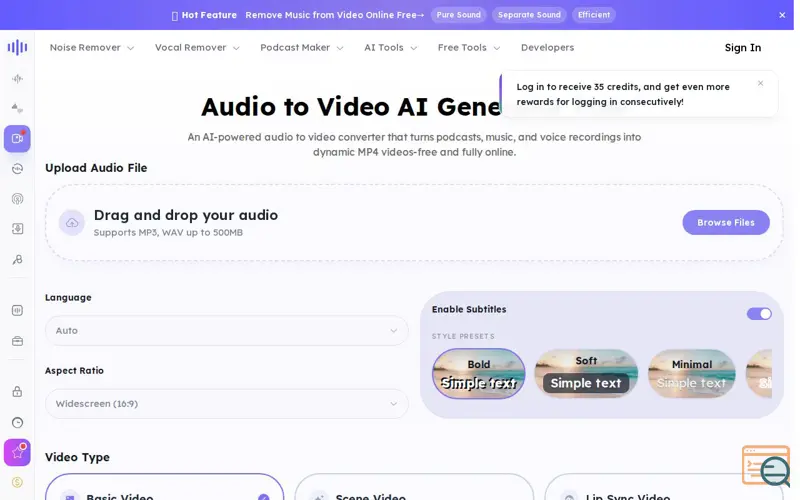Click the Browse Files button
800x500 pixels.
coord(726,222)
